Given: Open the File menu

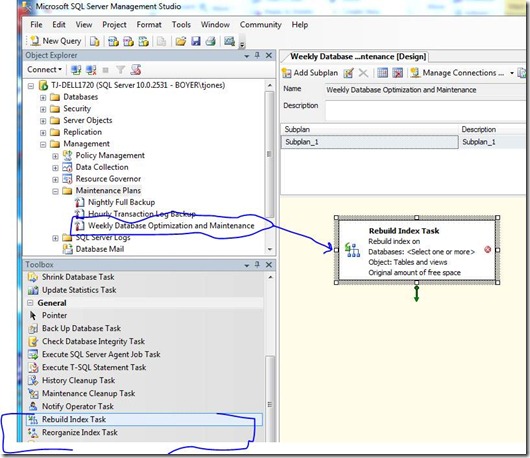Looking at the screenshot, I should click(36, 25).
